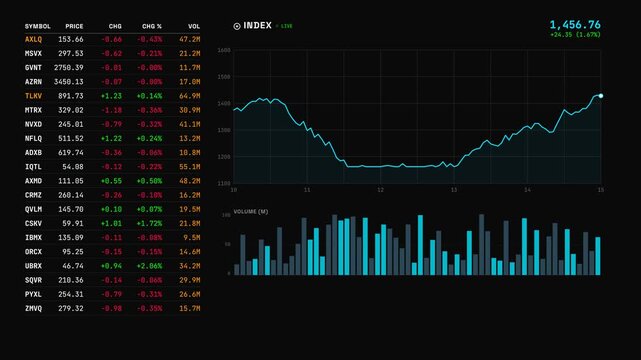Click the TLKV volume 64.9M

tap(190, 96)
